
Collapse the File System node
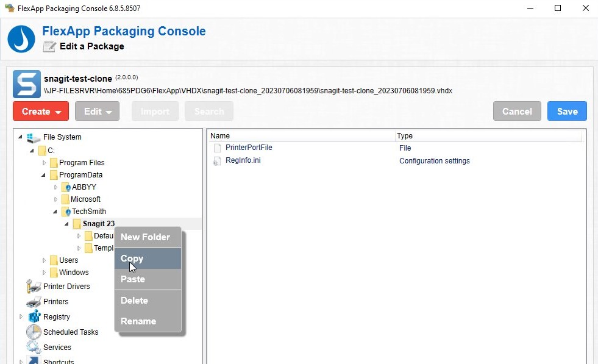coord(20,137)
